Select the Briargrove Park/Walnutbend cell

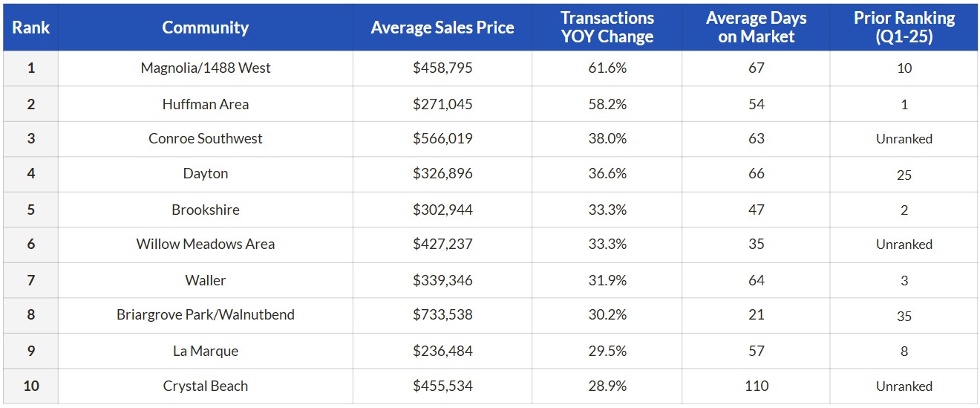pos(206,314)
